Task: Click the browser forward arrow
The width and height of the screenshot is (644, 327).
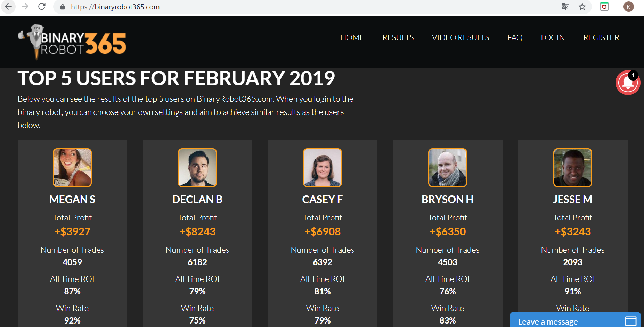Action: [25, 7]
